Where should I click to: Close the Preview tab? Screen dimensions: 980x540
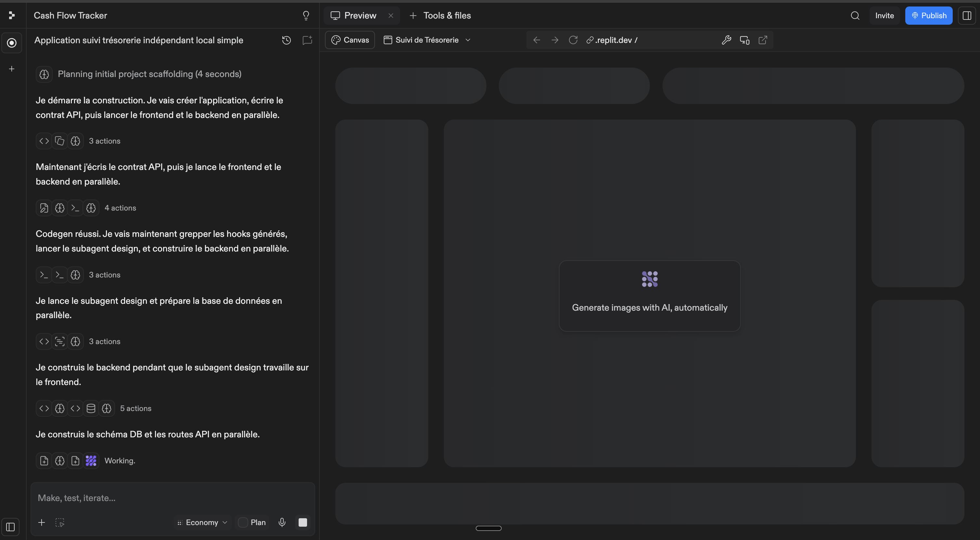pos(391,16)
